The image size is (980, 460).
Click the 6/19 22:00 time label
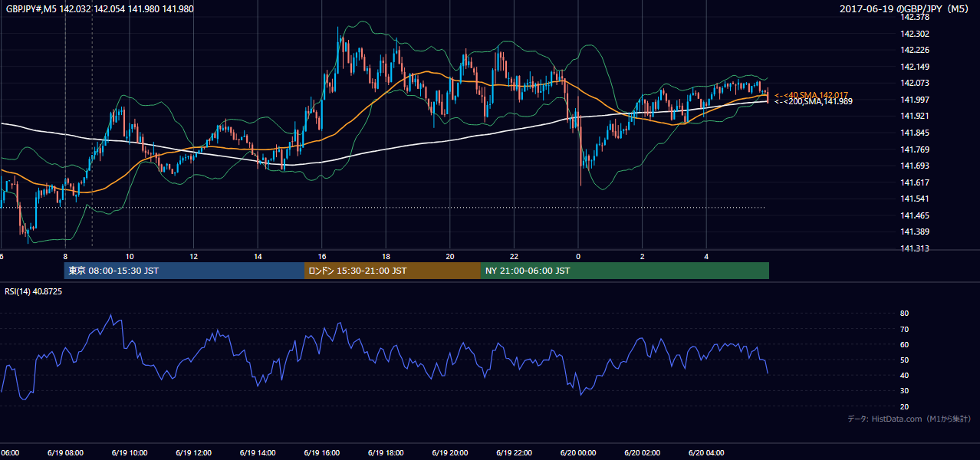[514, 453]
